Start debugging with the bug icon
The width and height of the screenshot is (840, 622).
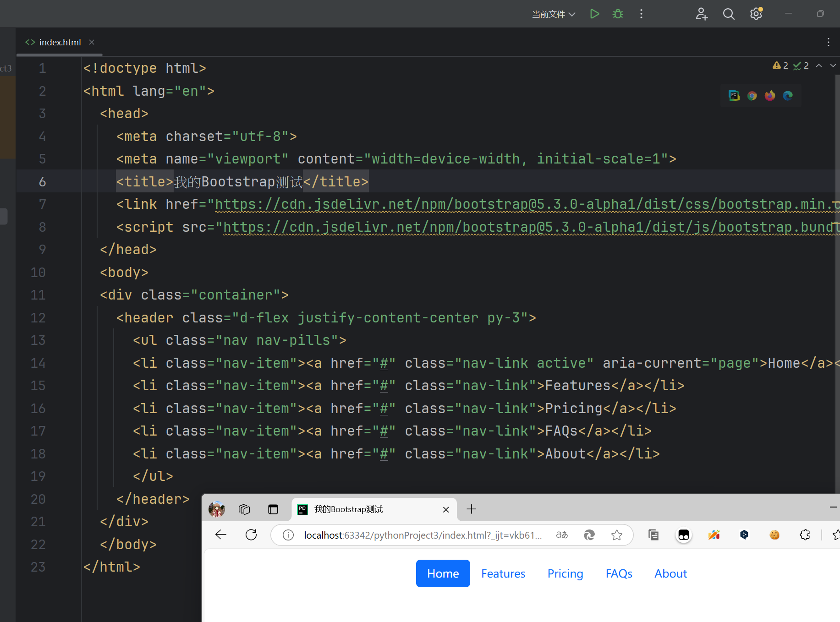[618, 14]
